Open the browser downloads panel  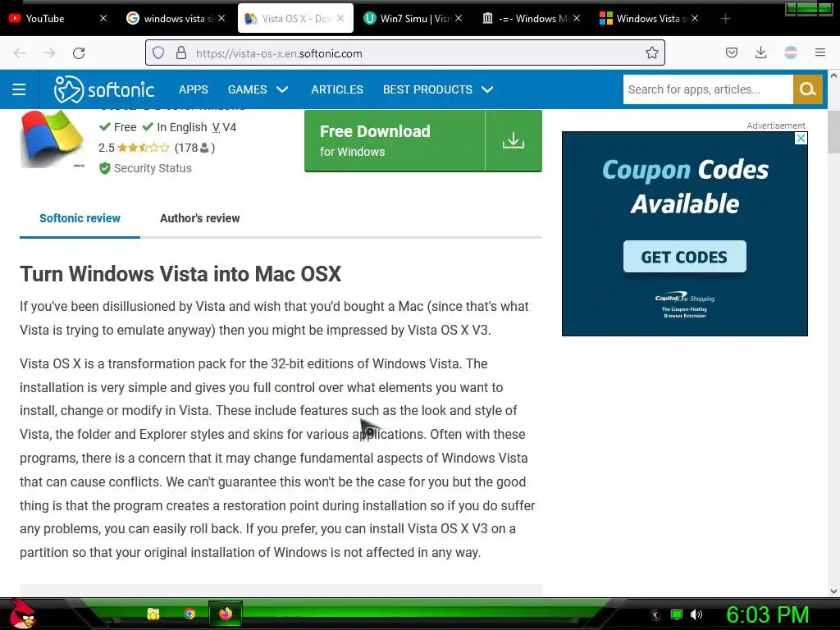(760, 52)
